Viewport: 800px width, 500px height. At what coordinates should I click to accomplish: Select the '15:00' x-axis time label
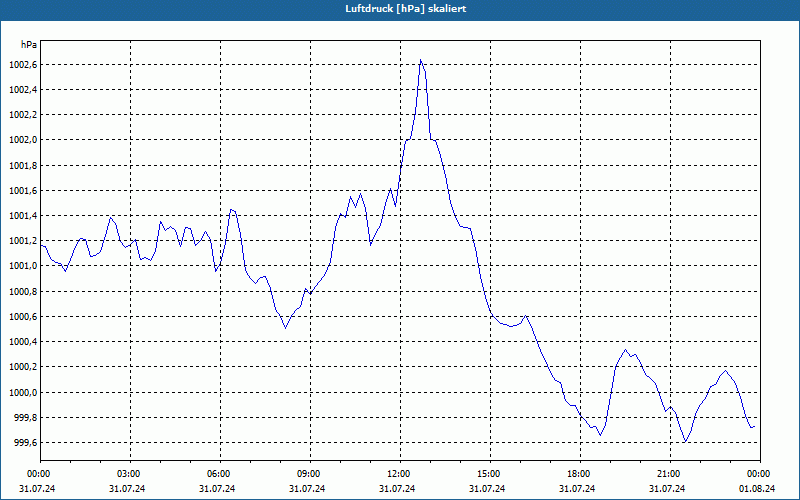tap(488, 474)
